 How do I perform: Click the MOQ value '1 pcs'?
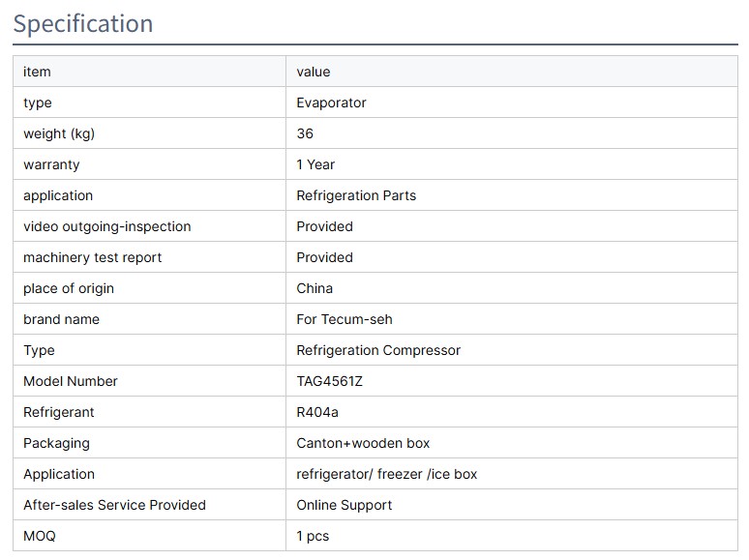tap(313, 536)
